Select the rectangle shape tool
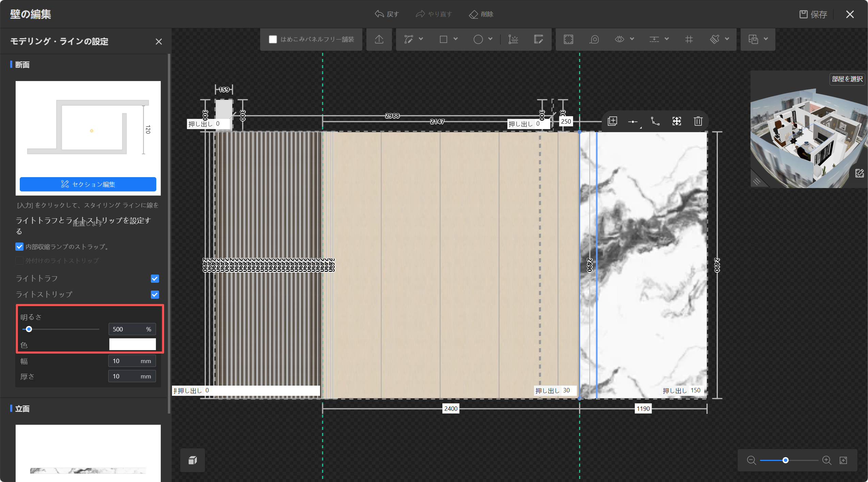 coord(443,40)
